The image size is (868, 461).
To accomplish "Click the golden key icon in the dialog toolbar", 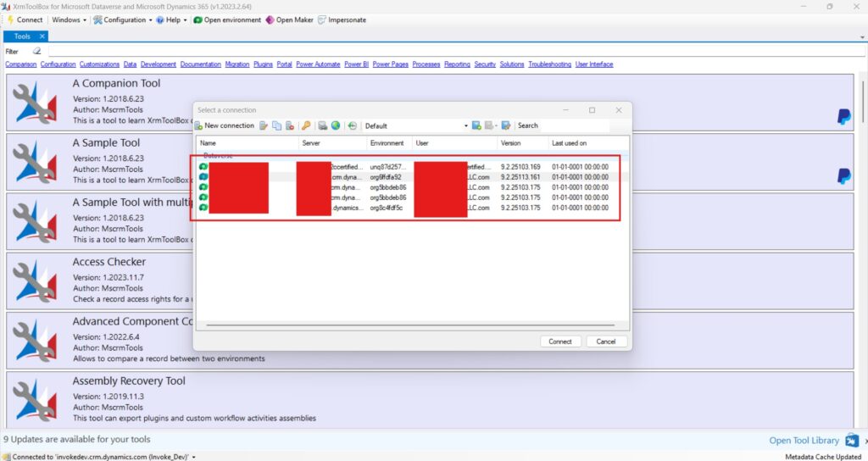I will point(306,125).
